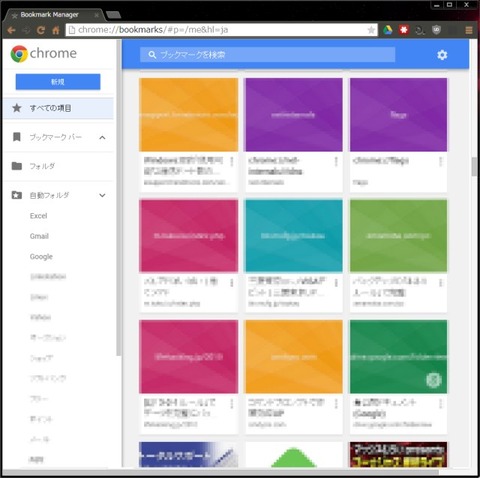Open the first orange bookmark's three-dot menu
480x478 pixels.
point(232,162)
